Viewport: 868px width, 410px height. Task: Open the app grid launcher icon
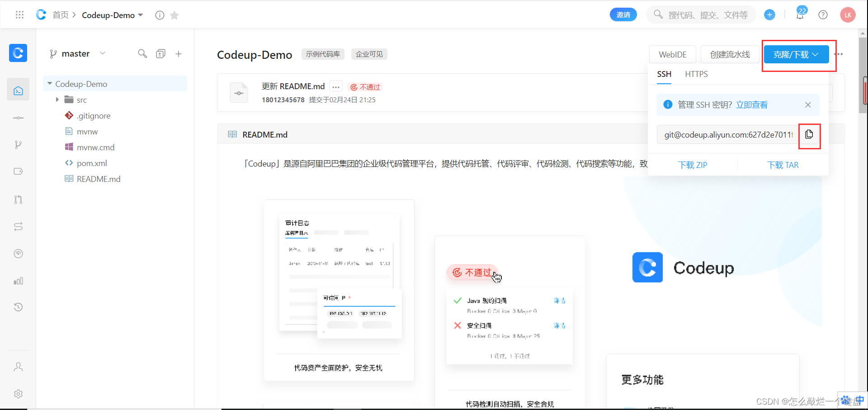(x=19, y=15)
